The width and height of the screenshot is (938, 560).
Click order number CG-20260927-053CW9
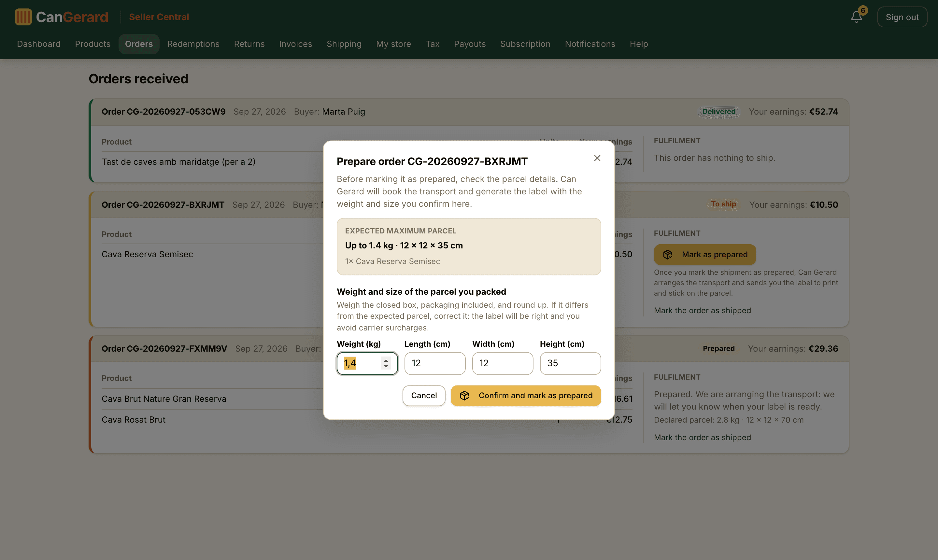pos(163,112)
